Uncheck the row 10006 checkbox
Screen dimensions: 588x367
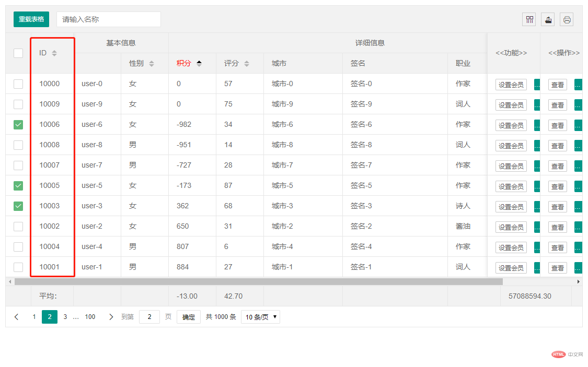[18, 125]
